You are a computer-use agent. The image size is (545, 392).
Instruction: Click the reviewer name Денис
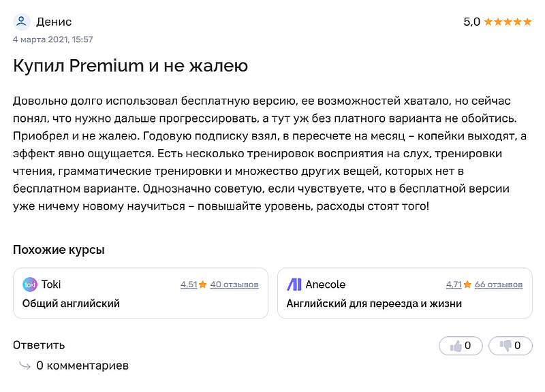coord(54,21)
